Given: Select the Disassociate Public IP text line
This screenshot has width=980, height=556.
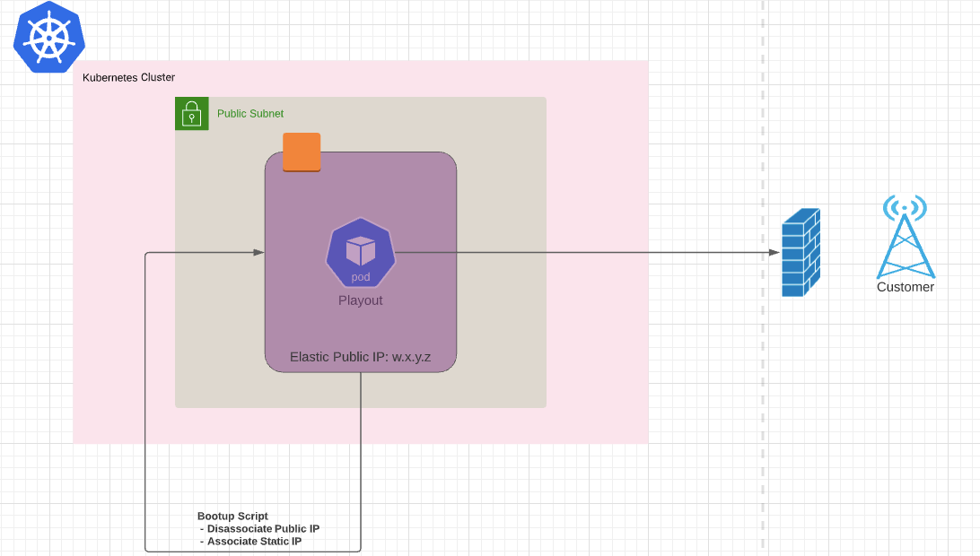Looking at the screenshot, I should (261, 528).
